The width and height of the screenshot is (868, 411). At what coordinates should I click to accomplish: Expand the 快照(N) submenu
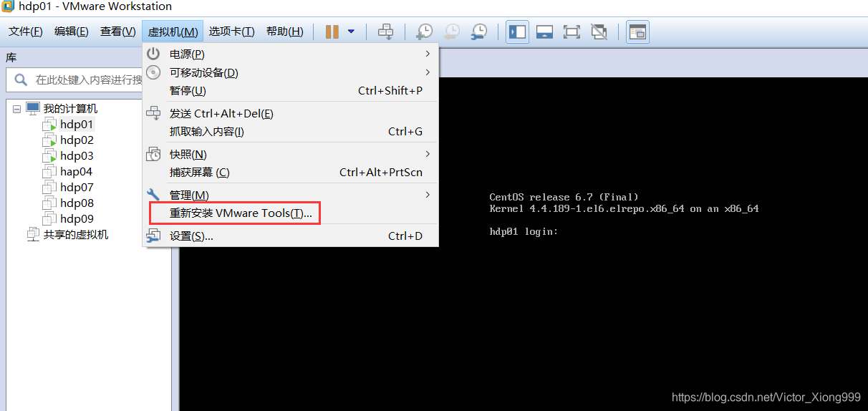coord(290,154)
